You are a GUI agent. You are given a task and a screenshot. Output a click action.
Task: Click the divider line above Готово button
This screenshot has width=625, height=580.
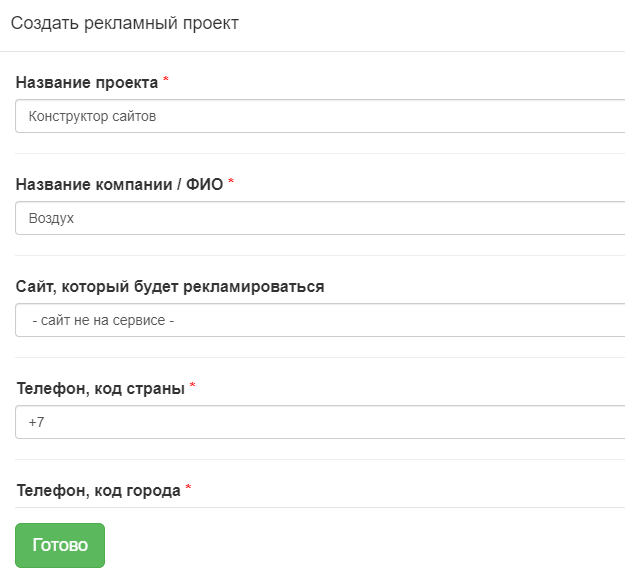tap(320, 507)
